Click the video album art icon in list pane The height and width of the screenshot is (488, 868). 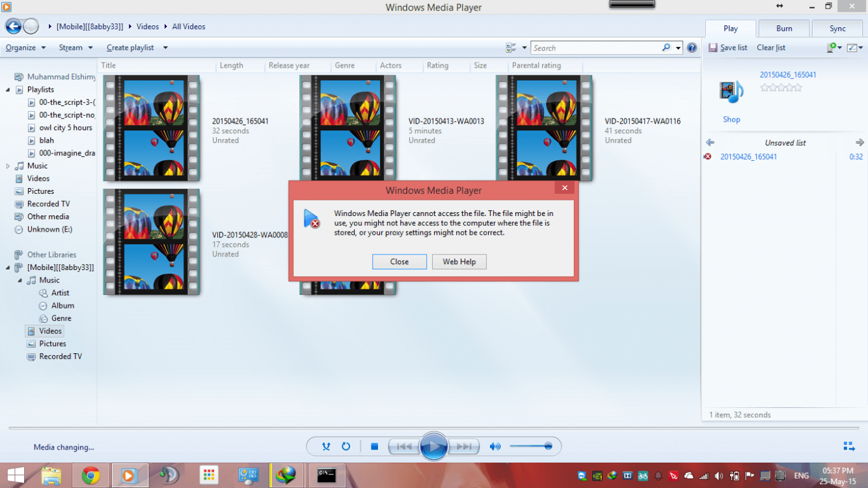pos(731,92)
